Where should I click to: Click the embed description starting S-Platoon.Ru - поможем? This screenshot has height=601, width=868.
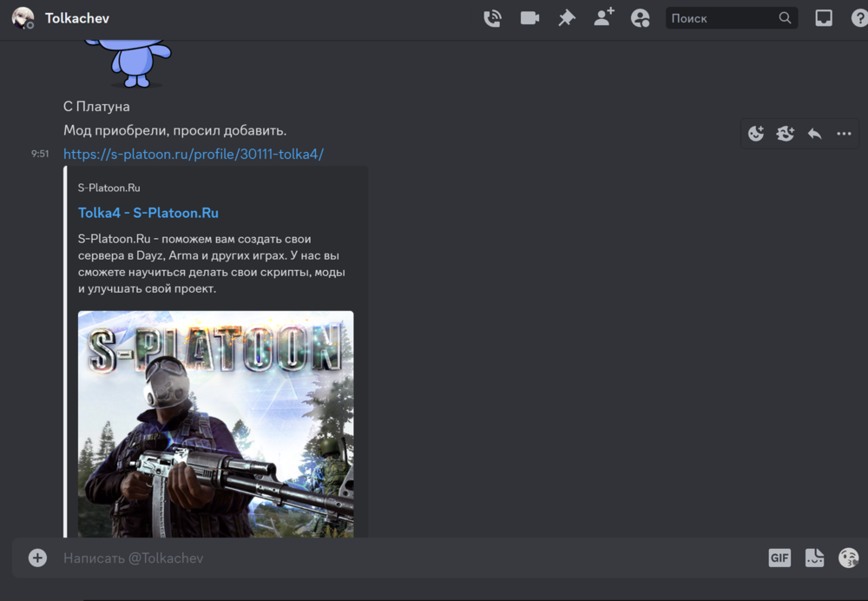pyautogui.click(x=212, y=264)
